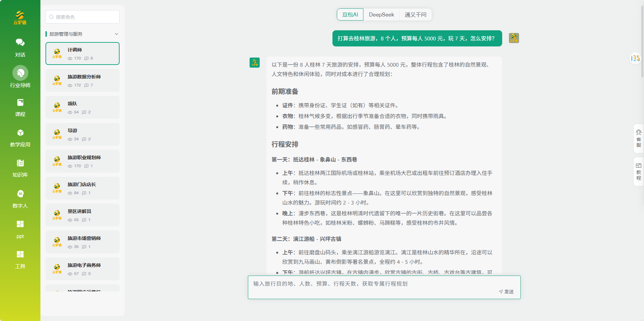Select the 景区讲解员 role

82,215
